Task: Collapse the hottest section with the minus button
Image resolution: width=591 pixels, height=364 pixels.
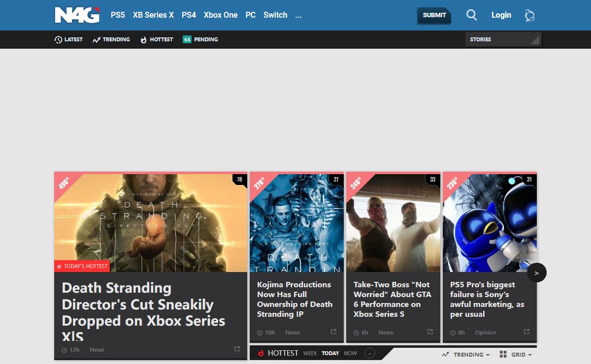Action: pos(369,353)
